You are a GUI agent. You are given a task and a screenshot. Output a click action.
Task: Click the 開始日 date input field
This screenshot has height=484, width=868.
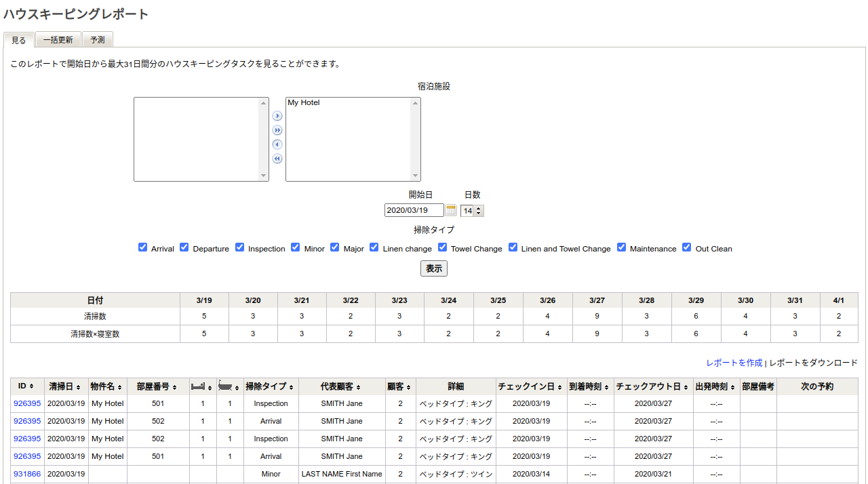(x=414, y=211)
